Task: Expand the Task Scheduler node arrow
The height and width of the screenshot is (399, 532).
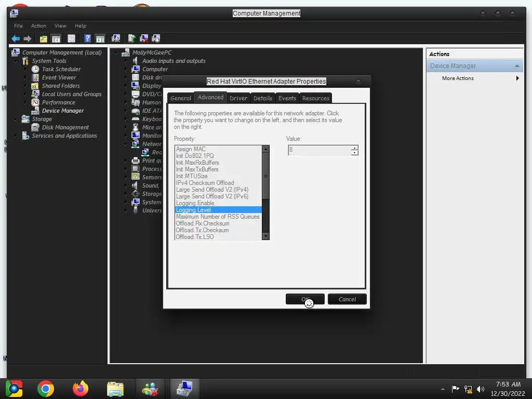Action: coord(25,69)
